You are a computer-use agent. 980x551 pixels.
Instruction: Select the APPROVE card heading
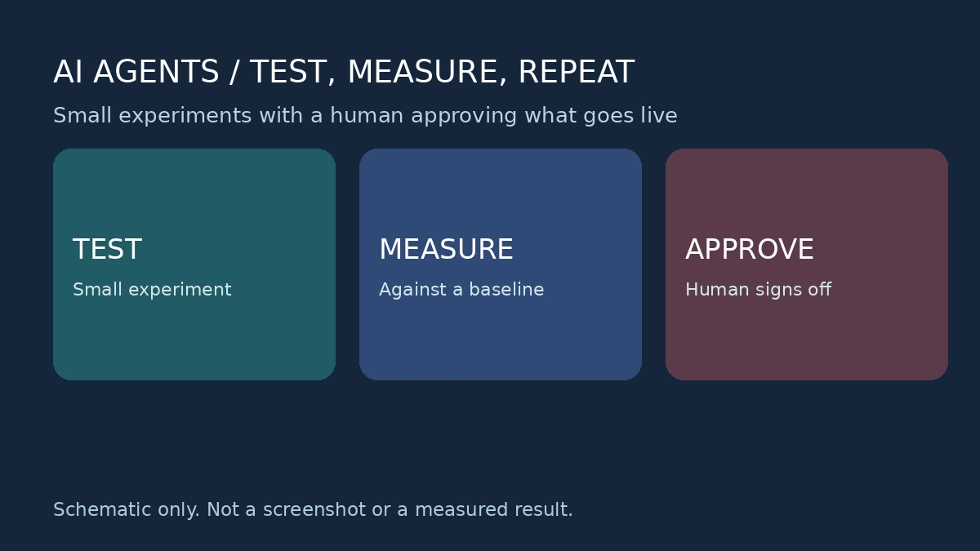coord(750,250)
